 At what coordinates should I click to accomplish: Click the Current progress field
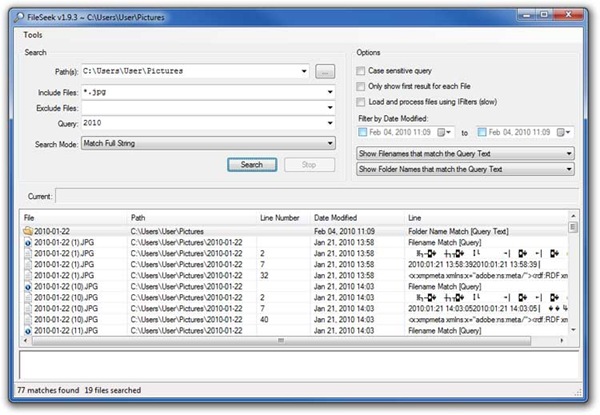pyautogui.click(x=317, y=196)
